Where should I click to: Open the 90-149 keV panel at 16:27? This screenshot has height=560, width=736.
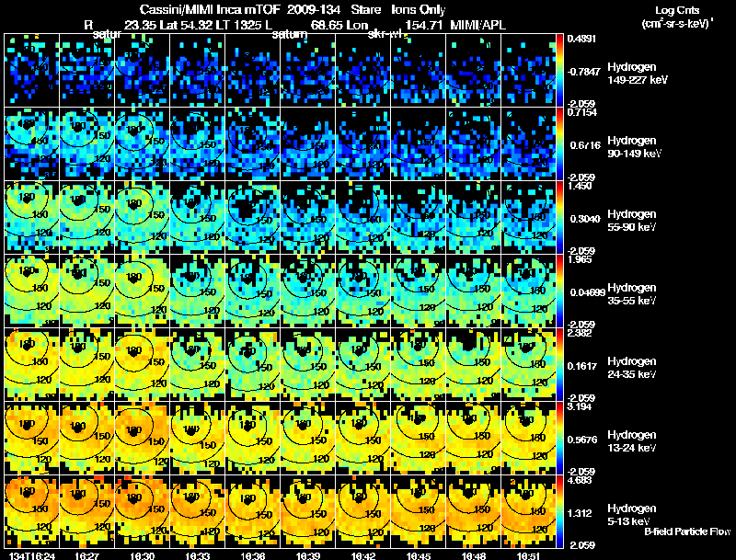[86, 143]
